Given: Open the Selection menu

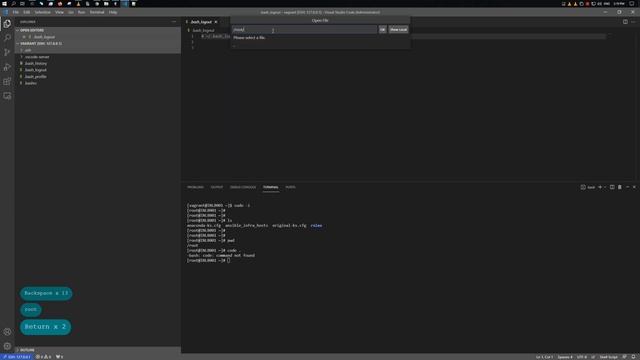Looking at the screenshot, I should (42, 12).
